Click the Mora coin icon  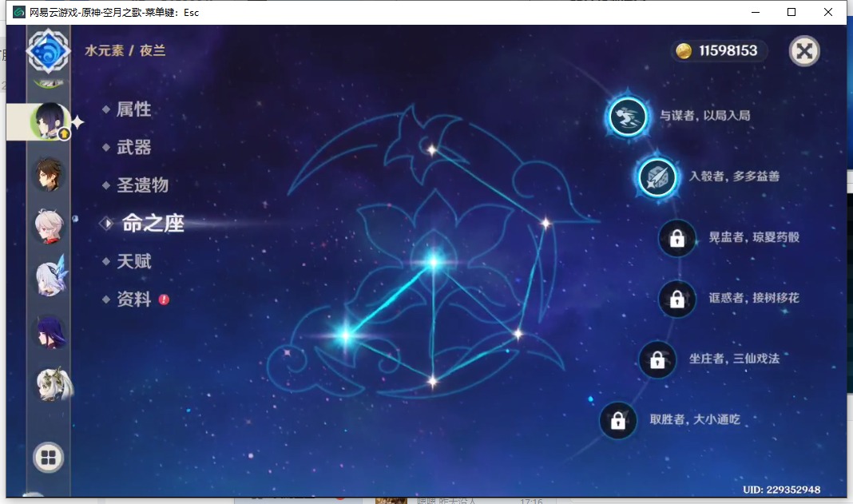[684, 51]
